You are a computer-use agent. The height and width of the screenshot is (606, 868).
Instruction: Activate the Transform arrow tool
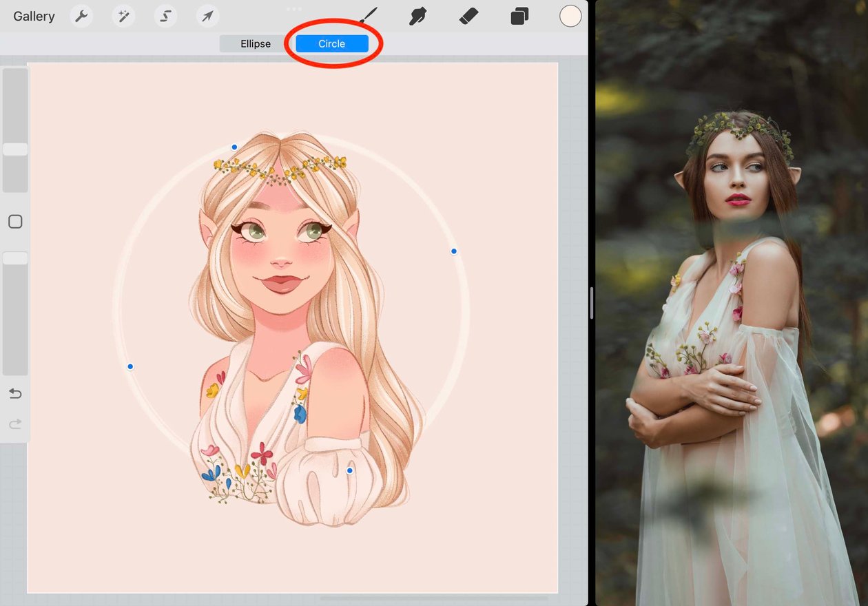click(x=207, y=16)
